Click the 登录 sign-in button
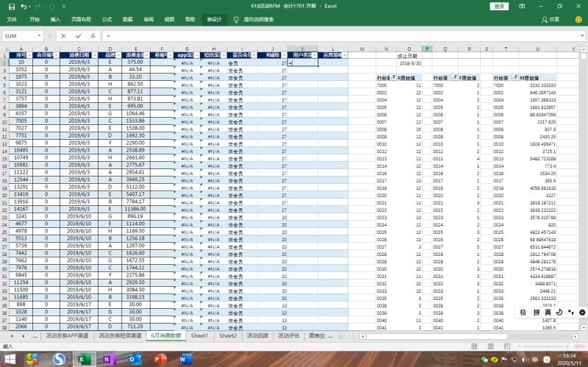The height and width of the screenshot is (367, 588). (x=499, y=6)
